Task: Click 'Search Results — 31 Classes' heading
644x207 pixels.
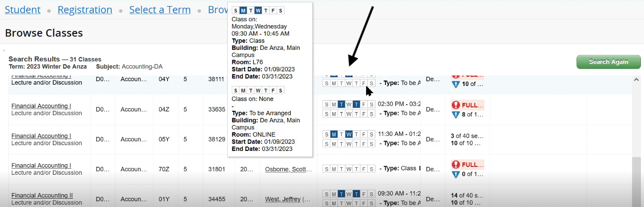Action: coord(55,59)
